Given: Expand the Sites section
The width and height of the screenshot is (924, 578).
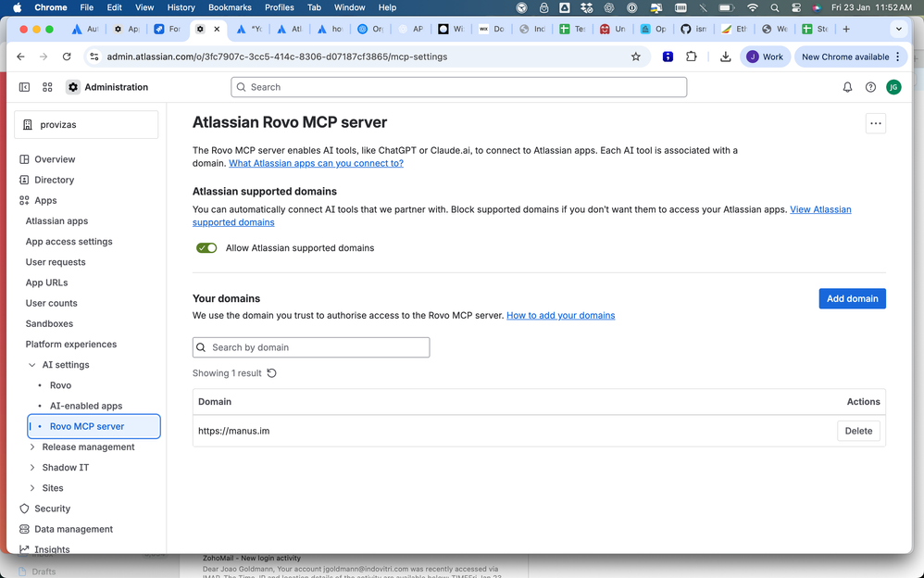Looking at the screenshot, I should click(31, 488).
